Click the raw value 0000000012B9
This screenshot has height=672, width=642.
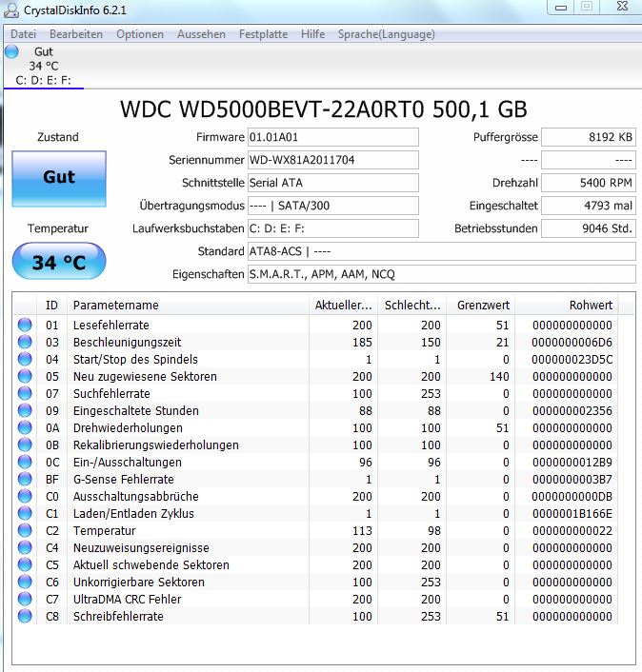572,462
